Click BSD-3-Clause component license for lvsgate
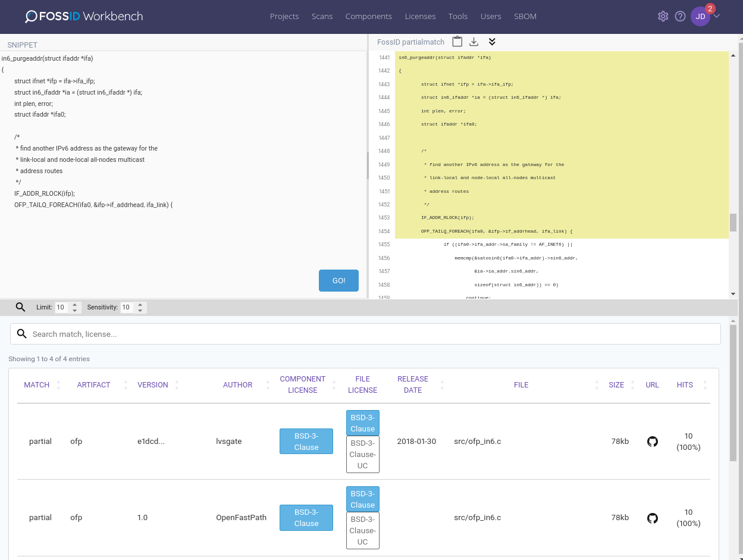This screenshot has height=560, width=743. point(306,442)
